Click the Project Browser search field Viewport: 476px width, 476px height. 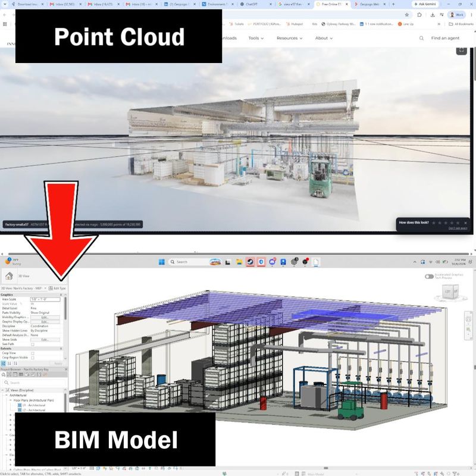[x=35, y=383]
